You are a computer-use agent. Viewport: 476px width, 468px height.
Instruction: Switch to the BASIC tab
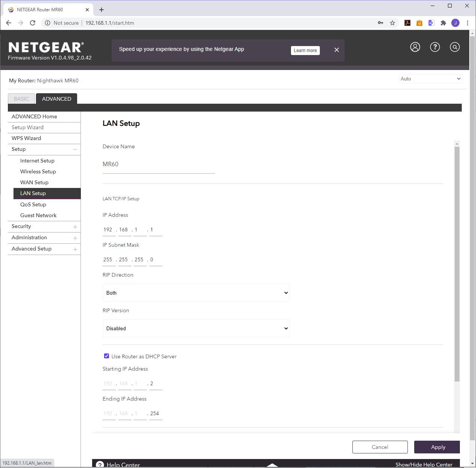[x=21, y=99]
